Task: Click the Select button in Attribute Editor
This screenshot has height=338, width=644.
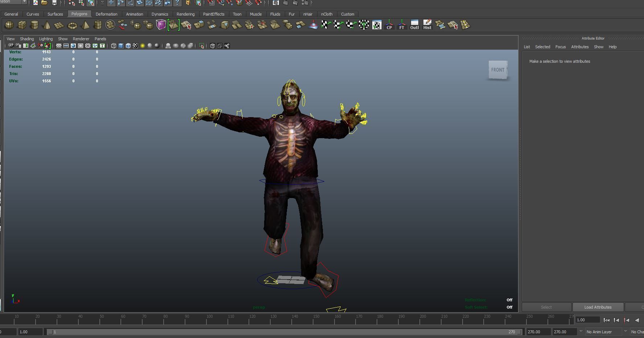Action: click(546, 307)
